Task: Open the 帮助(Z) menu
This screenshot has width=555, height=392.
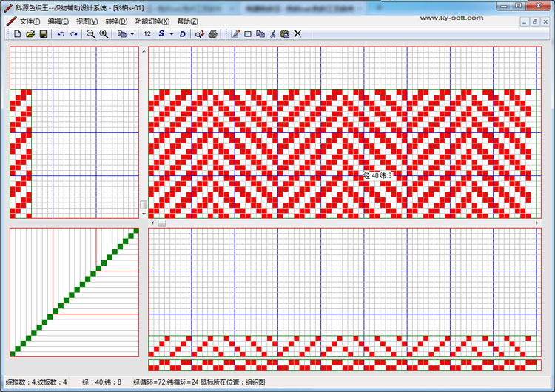Action: click(x=188, y=21)
